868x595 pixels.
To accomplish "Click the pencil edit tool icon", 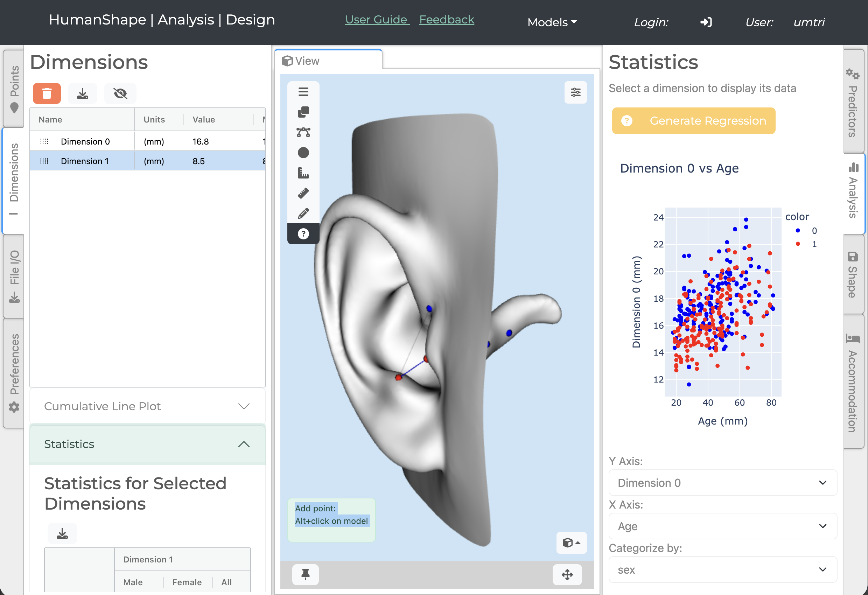I will (303, 213).
